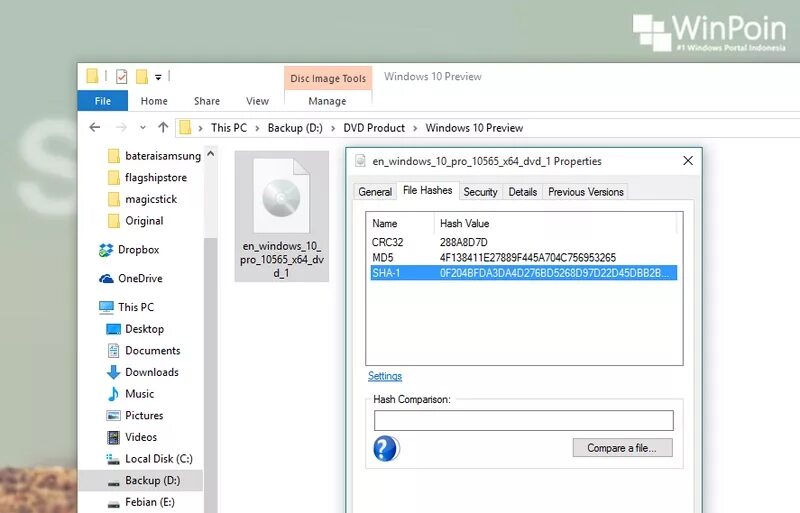This screenshot has width=800, height=513.
Task: Select the bateraisamsung folder in navigation pane
Action: pyautogui.click(x=155, y=156)
